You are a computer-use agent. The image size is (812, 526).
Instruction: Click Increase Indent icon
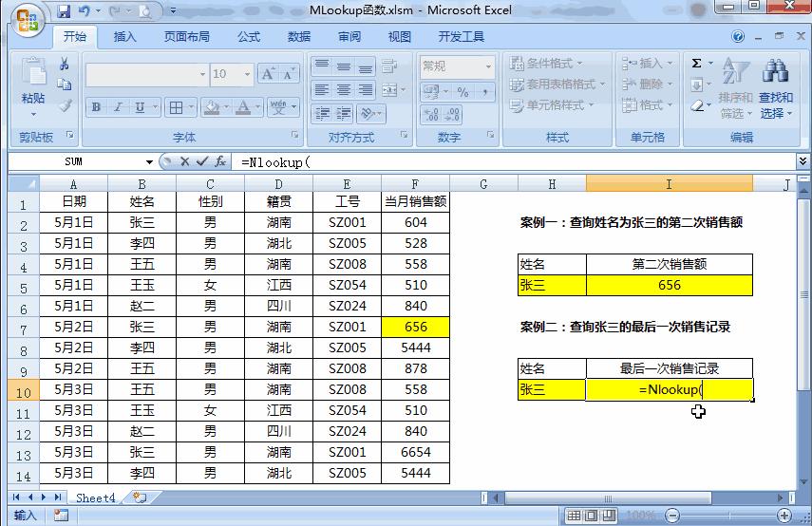point(344,113)
